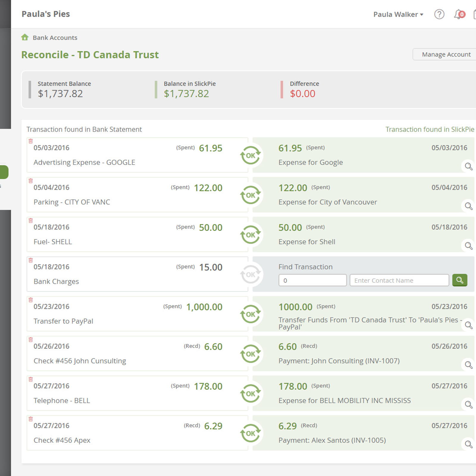Click the trash icon for Bank Charges

coord(31,260)
